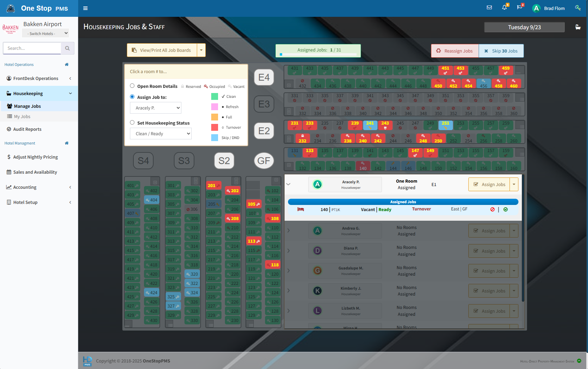Image resolution: width=588 pixels, height=369 pixels.
Task: Click the green Clean color swatch
Action: tap(215, 96)
